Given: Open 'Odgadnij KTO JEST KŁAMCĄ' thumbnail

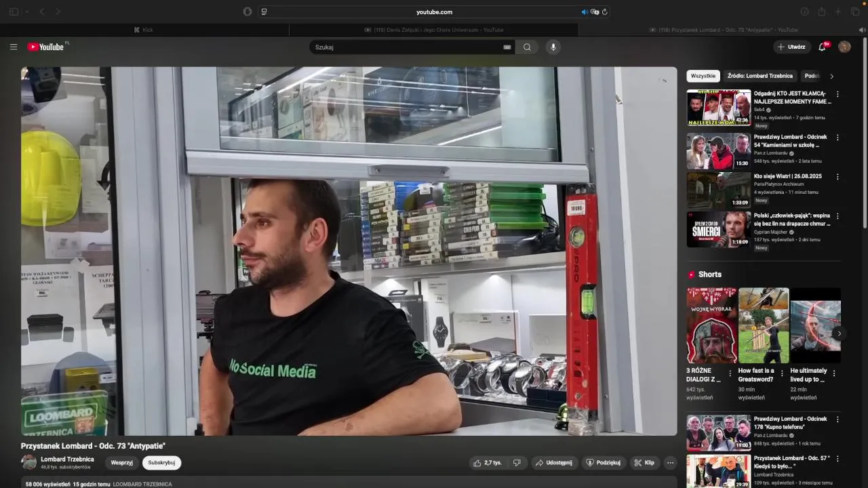Looking at the screenshot, I should tap(719, 108).
